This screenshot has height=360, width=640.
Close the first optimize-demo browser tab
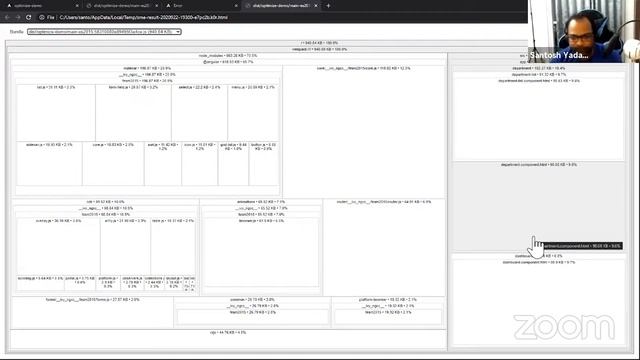pyautogui.click(x=77, y=6)
